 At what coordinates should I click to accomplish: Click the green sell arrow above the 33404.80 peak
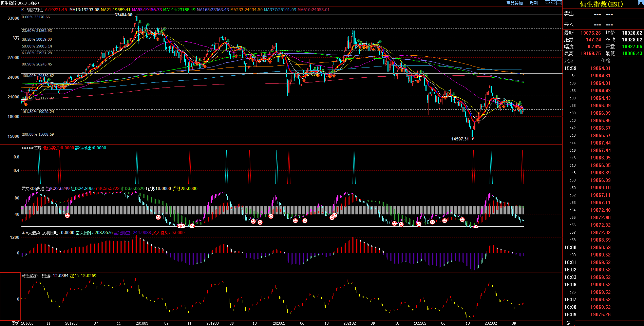[140, 22]
